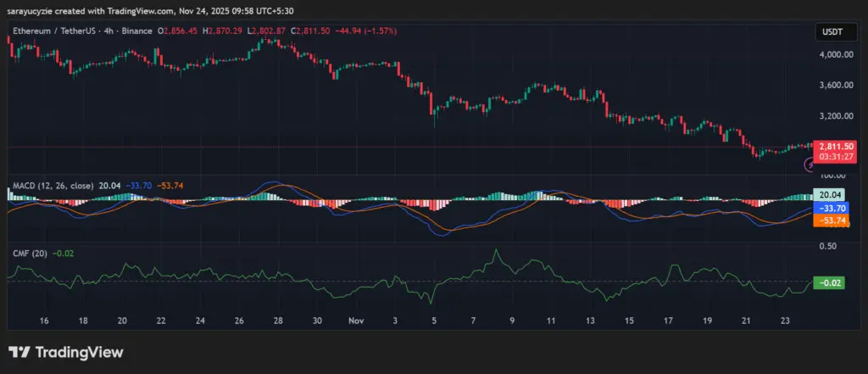868x374 pixels.
Task: Click the purple lightning bolt icon near price
Action: [x=810, y=164]
